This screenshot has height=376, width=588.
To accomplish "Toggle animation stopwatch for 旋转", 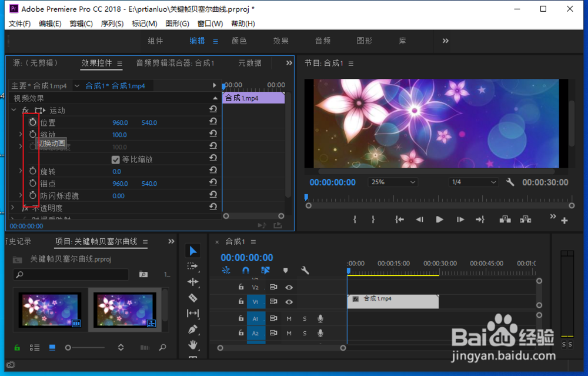I will (x=32, y=171).
